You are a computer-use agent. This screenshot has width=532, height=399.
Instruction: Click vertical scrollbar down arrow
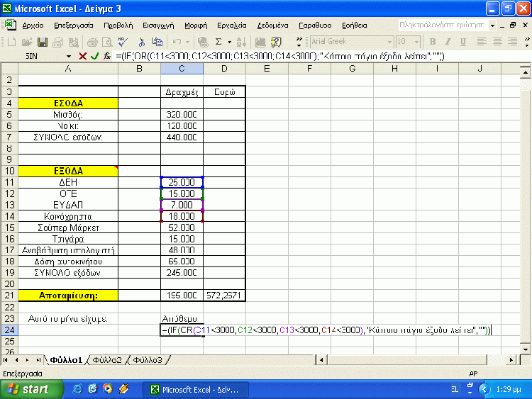coord(525,349)
